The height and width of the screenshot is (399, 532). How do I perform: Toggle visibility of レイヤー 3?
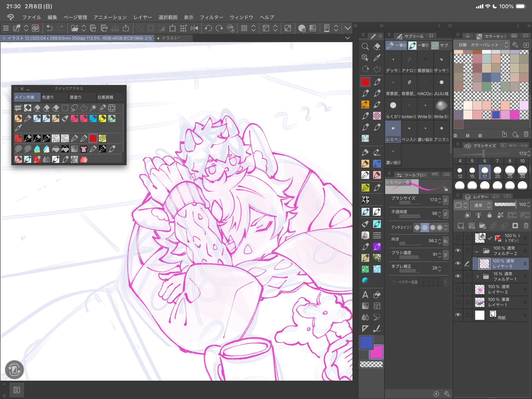point(458,289)
